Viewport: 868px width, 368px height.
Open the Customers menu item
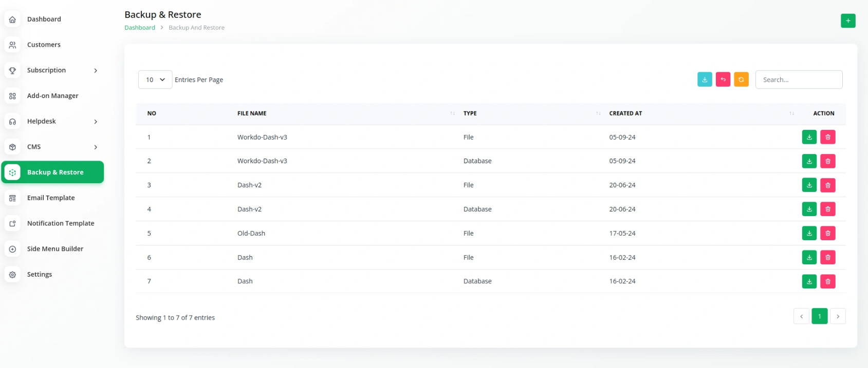[x=44, y=45]
